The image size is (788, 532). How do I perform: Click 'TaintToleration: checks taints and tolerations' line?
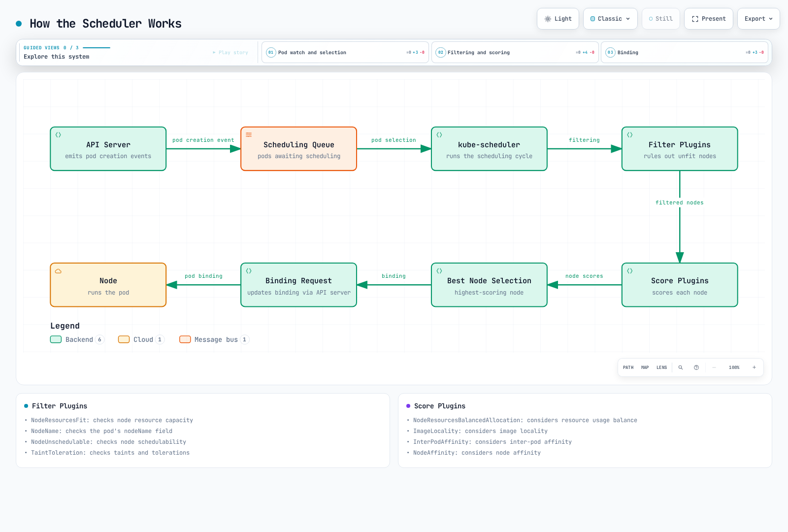tap(110, 453)
